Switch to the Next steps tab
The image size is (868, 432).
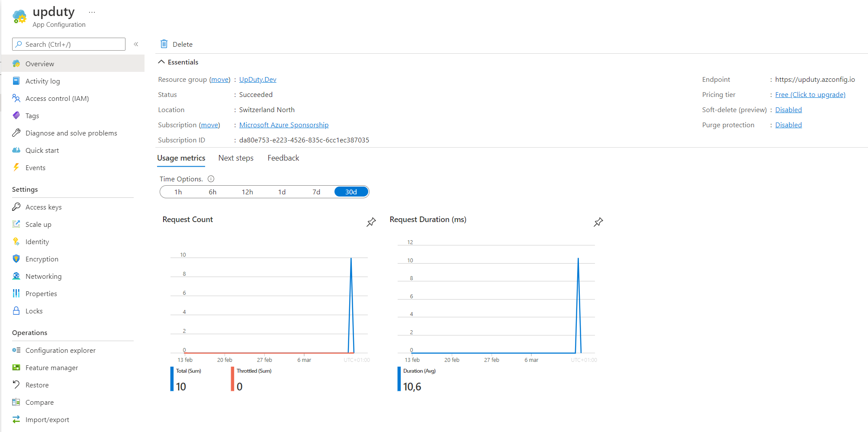click(x=236, y=158)
